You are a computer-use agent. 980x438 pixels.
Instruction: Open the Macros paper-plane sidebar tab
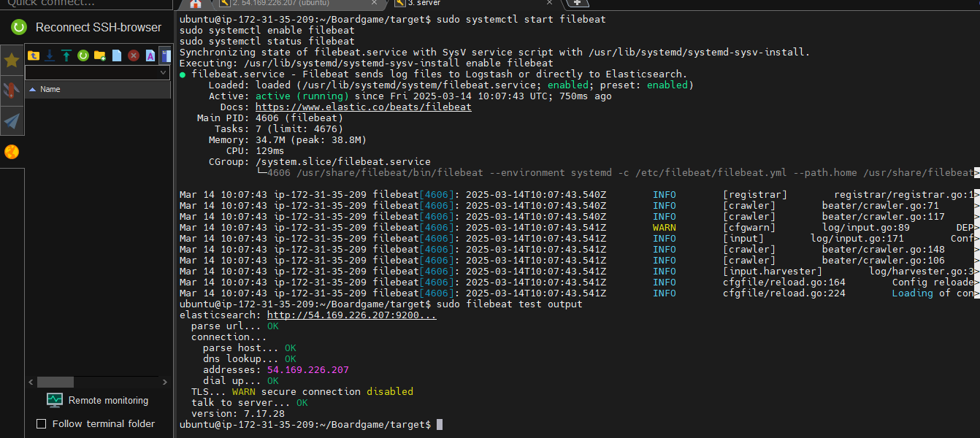click(12, 120)
